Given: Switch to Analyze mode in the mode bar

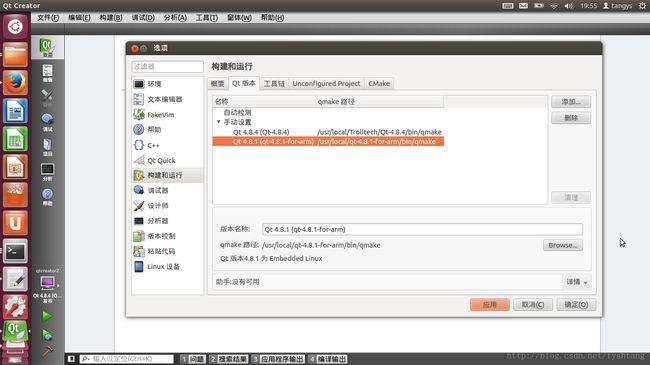Looking at the screenshot, I should coord(47,172).
